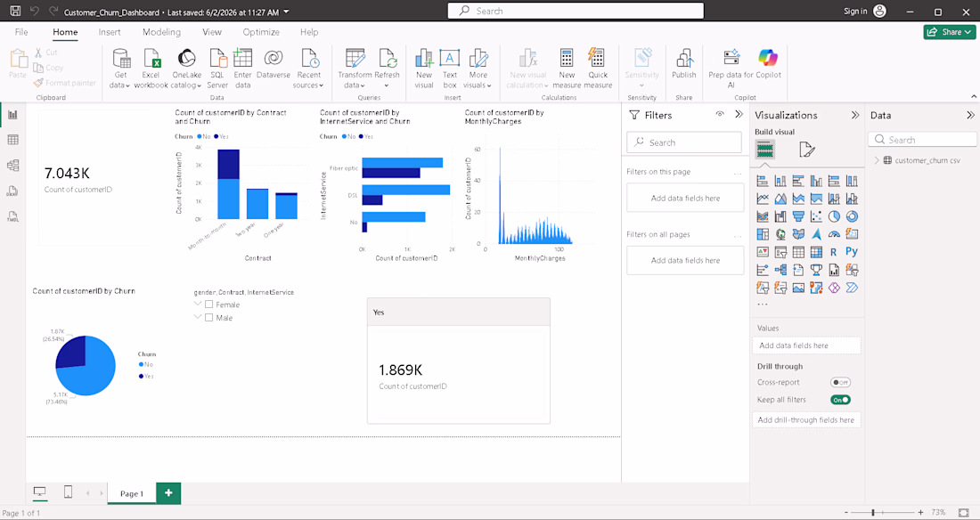Toggle the Keep all filters switch
Screen dimensions: 980x520
pyautogui.click(x=840, y=400)
